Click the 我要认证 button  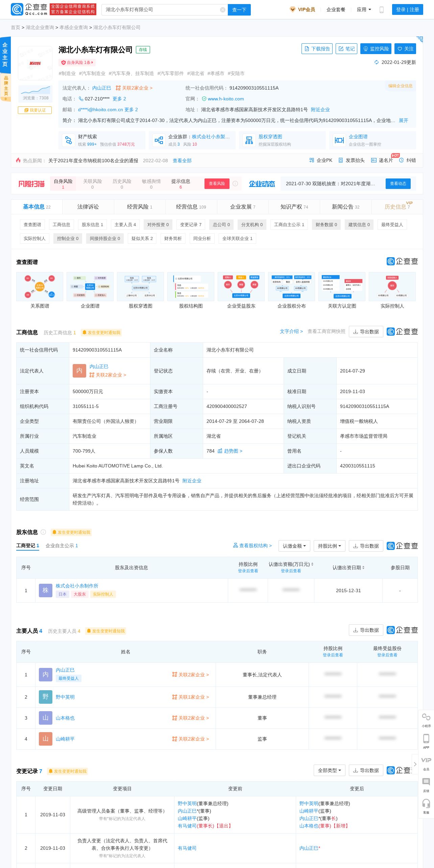[35, 110]
